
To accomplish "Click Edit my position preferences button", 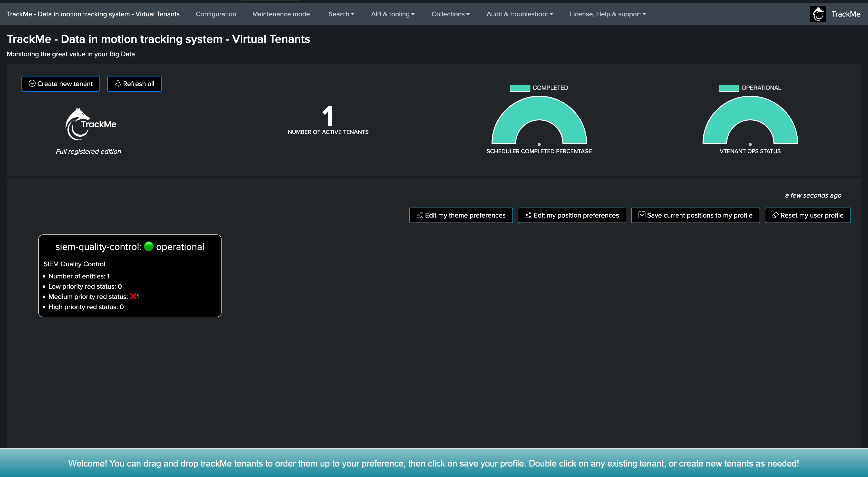I will pyautogui.click(x=572, y=215).
